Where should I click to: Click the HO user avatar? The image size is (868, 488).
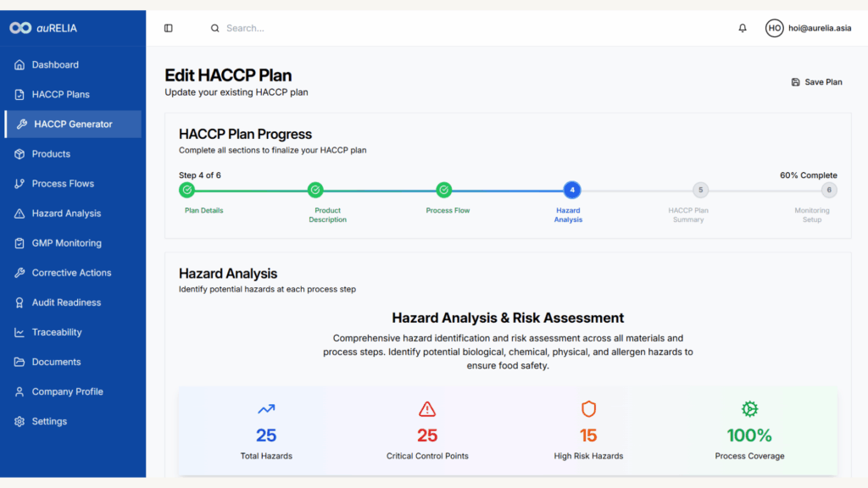pos(774,28)
